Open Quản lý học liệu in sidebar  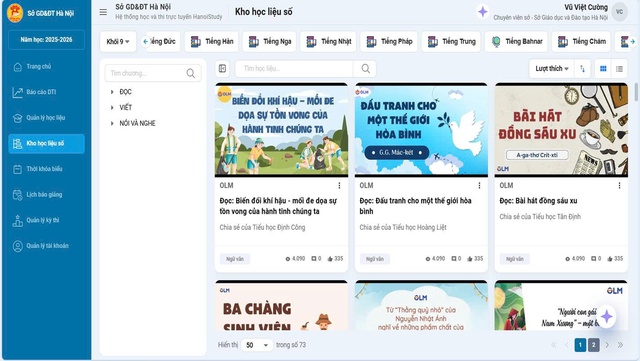point(47,118)
